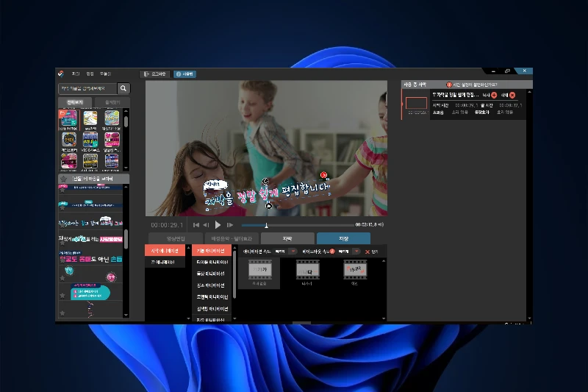Open the 자막 (subtitle) tab
The width and height of the screenshot is (588, 392).
coord(287,238)
